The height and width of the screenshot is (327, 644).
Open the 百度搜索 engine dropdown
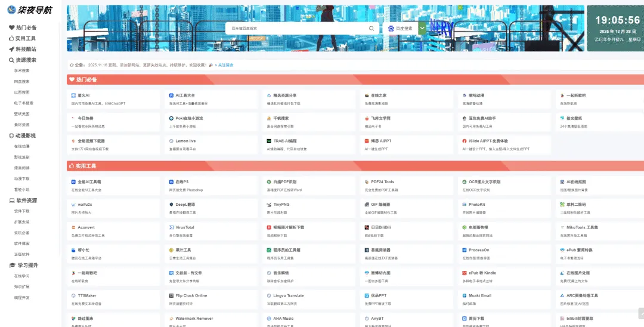tap(404, 29)
